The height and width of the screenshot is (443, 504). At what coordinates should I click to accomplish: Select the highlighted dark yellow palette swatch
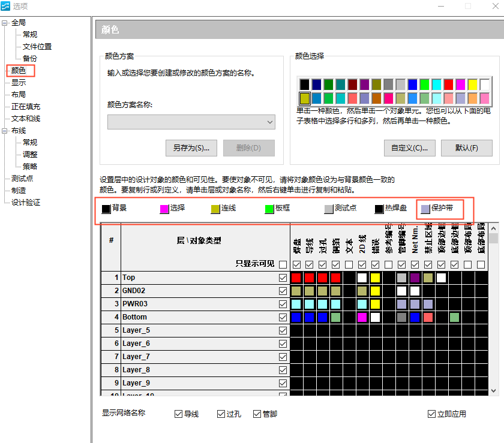[x=304, y=98]
